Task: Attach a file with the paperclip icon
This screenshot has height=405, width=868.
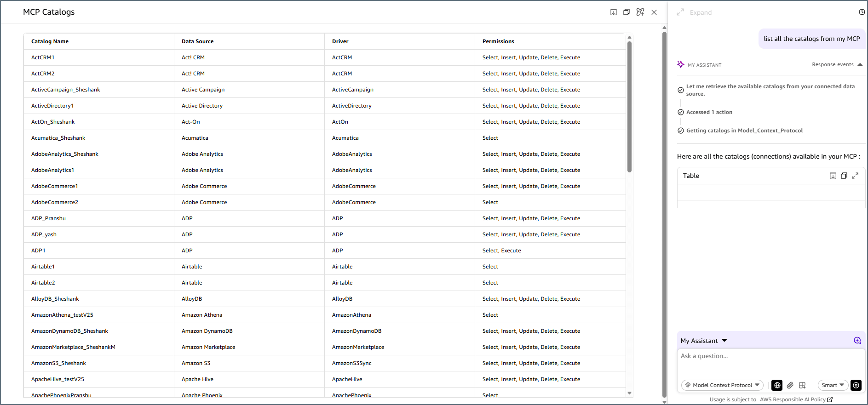Action: pos(790,385)
